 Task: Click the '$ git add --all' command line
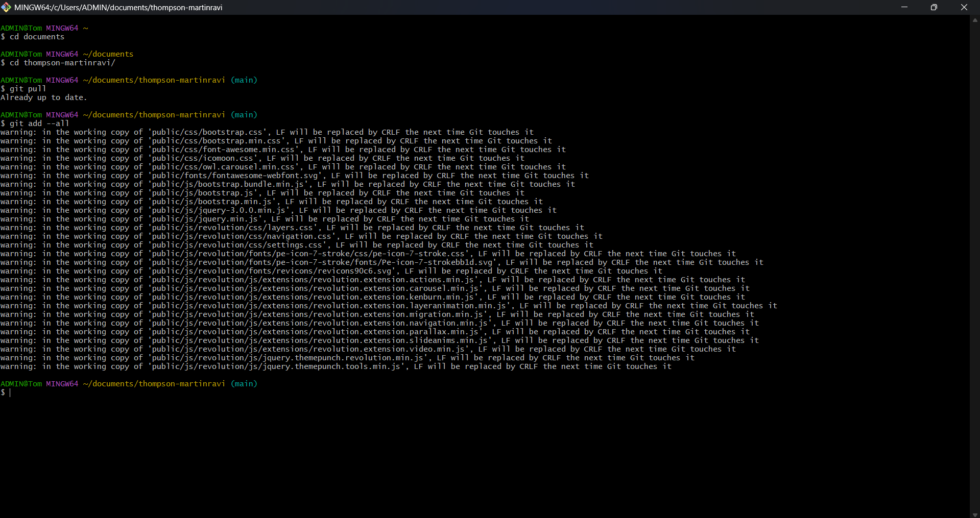click(35, 124)
